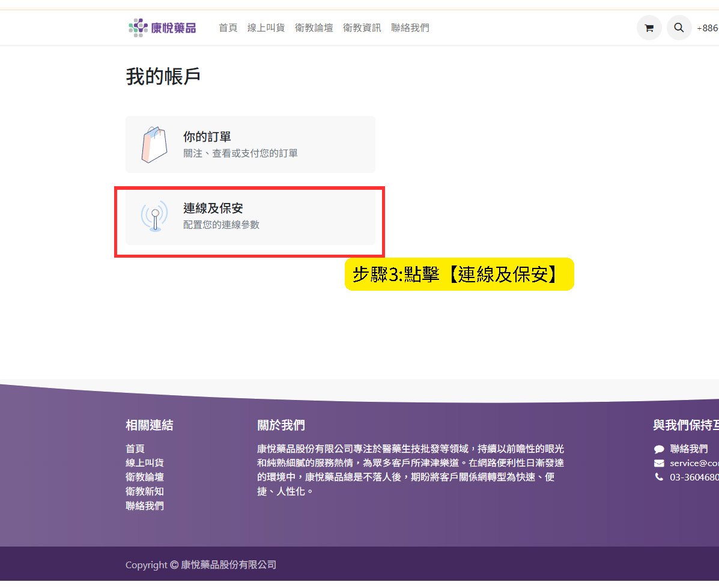Open 首頁 in the top navigation
Image resolution: width=719 pixels, height=588 pixels.
228,28
